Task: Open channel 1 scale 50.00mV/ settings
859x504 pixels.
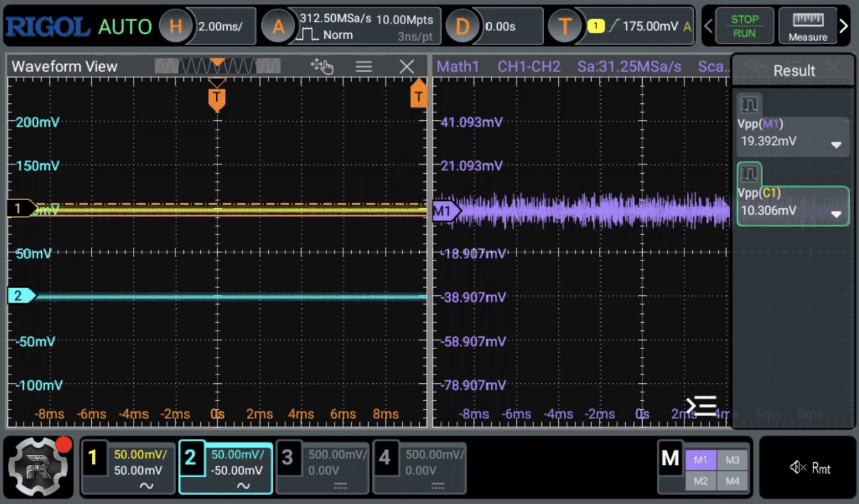Action: 140,454
